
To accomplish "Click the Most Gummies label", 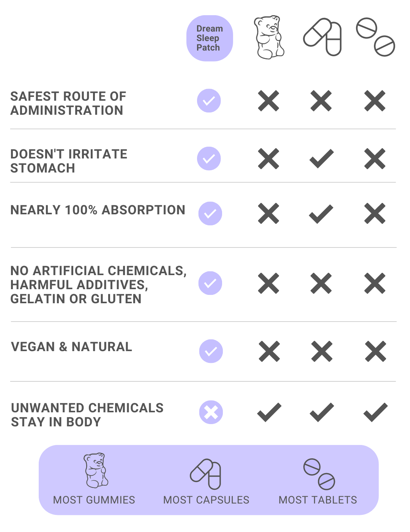I will (x=94, y=500).
